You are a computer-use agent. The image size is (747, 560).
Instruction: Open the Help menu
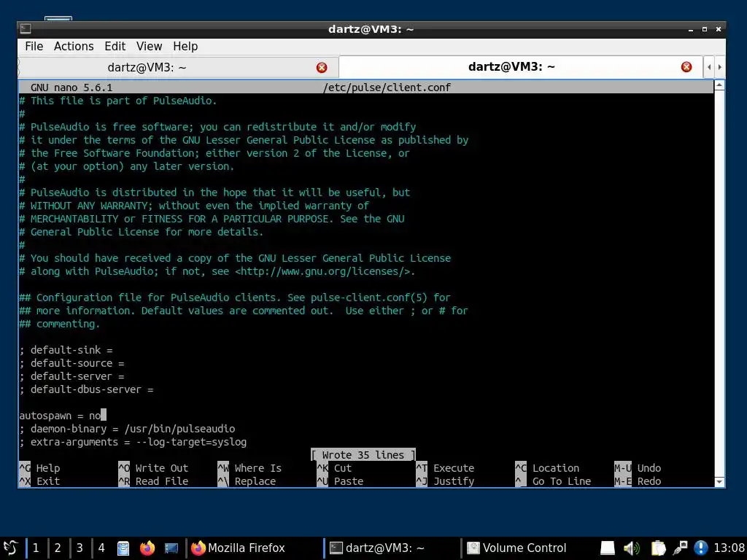185,46
